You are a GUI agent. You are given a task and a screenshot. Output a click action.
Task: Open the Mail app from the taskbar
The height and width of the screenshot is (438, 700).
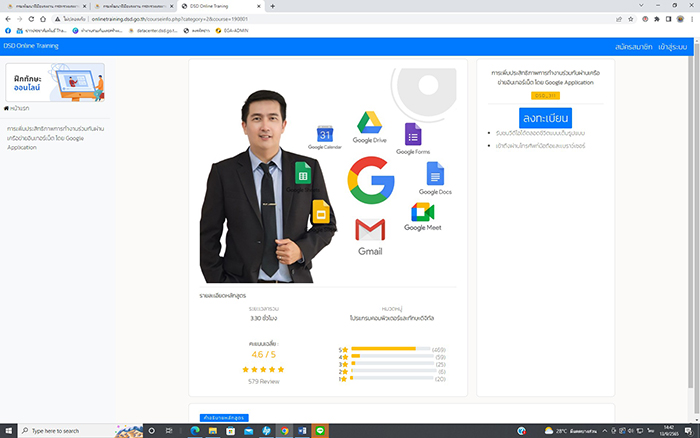[x=249, y=431]
